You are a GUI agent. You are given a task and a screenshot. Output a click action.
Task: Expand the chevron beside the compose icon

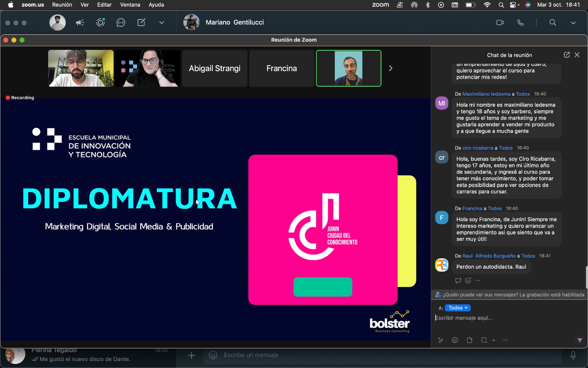(x=161, y=22)
